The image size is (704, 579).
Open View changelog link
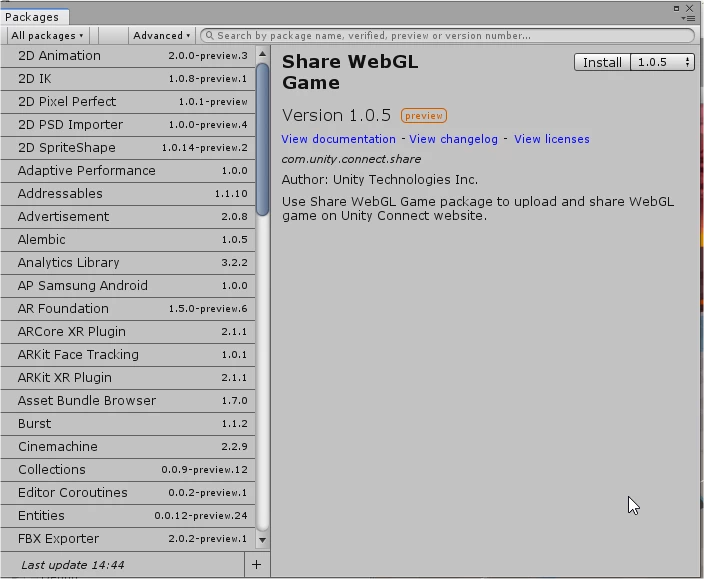click(453, 139)
